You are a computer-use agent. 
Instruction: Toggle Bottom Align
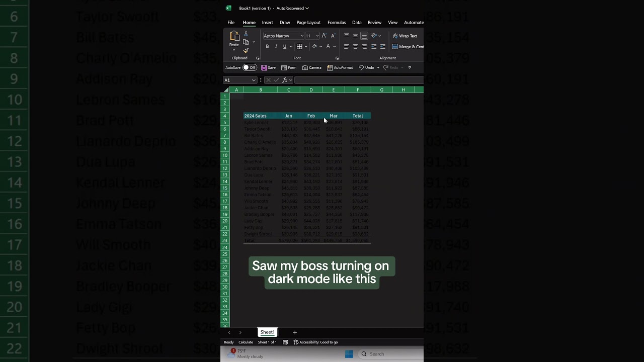pyautogui.click(x=364, y=36)
